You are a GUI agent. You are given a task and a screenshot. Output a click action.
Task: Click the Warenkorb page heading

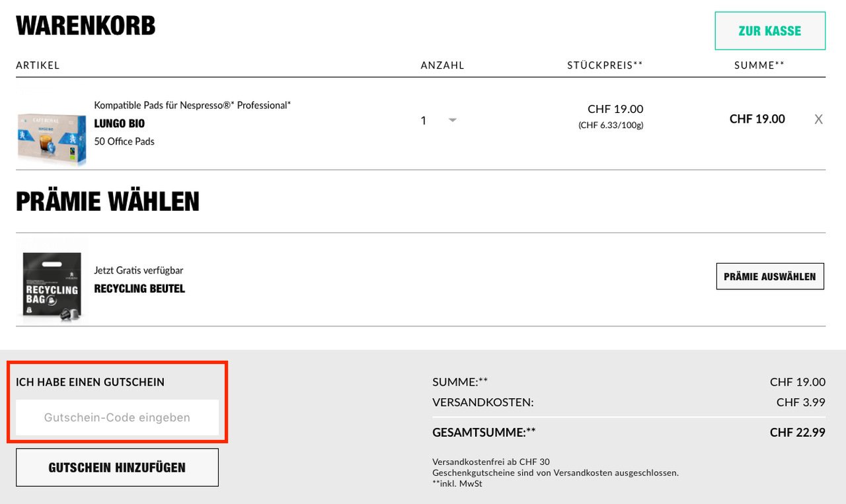pyautogui.click(x=86, y=26)
